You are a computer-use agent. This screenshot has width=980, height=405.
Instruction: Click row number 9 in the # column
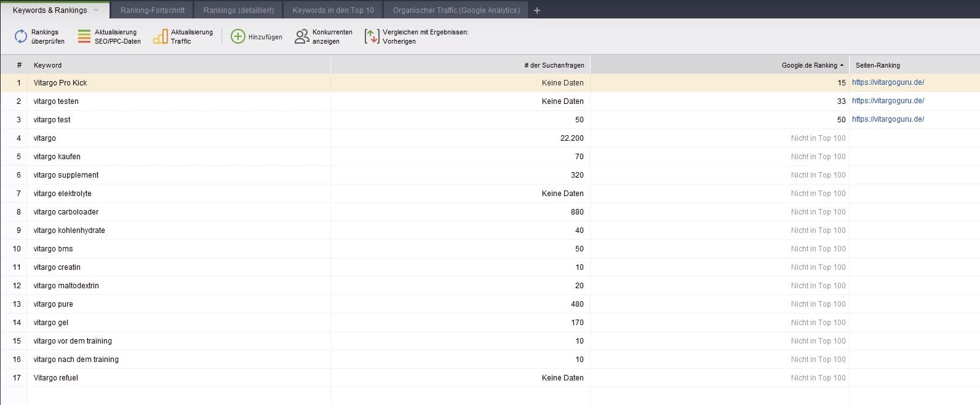point(18,230)
